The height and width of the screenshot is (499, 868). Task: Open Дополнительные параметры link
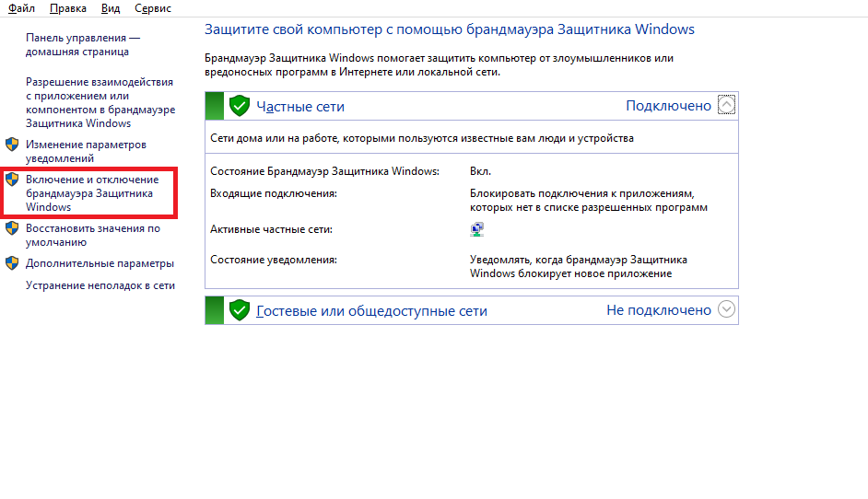pyautogui.click(x=100, y=263)
